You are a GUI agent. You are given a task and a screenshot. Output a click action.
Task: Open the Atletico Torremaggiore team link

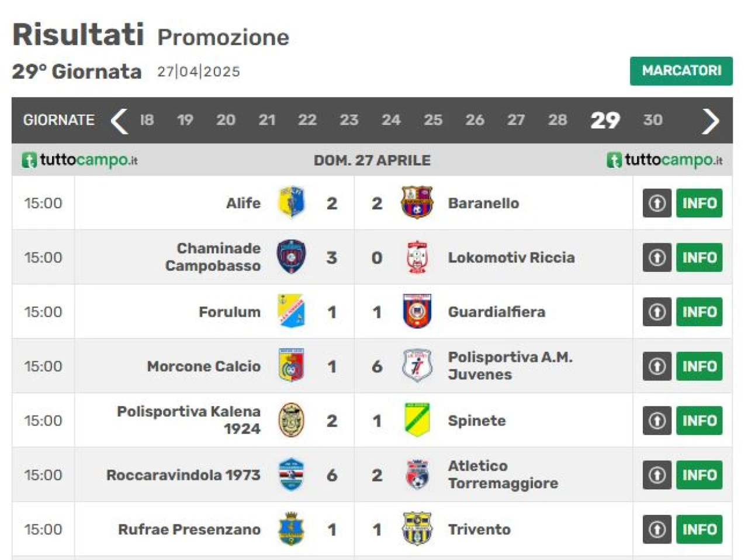click(503, 474)
